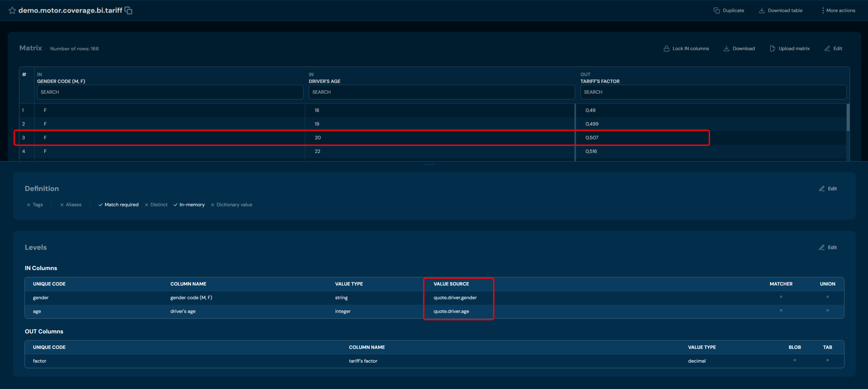868x389 pixels.
Task: Toggle the Distinct flag
Action: pyautogui.click(x=156, y=205)
